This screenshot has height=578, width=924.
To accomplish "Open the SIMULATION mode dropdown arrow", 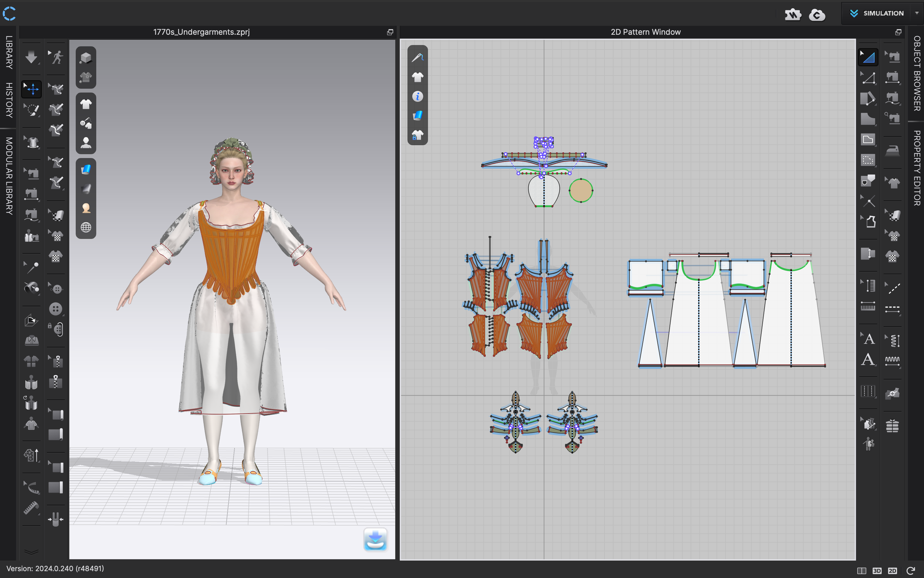I will point(916,13).
